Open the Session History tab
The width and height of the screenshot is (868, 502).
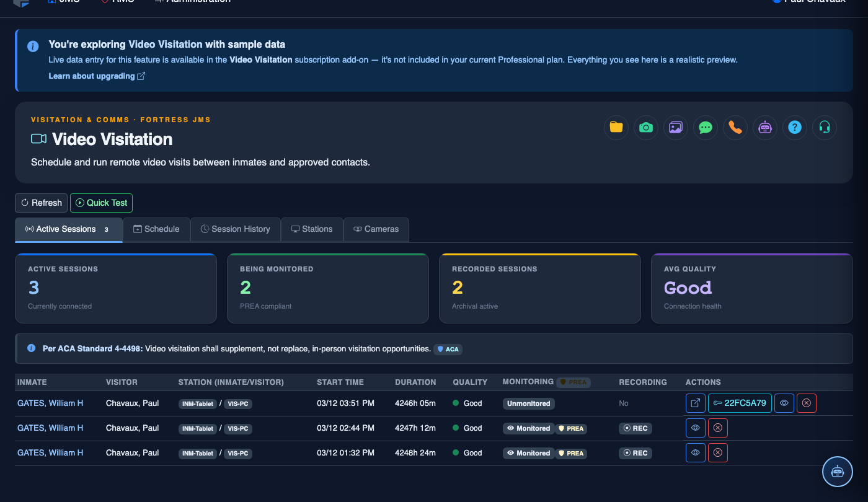point(236,229)
